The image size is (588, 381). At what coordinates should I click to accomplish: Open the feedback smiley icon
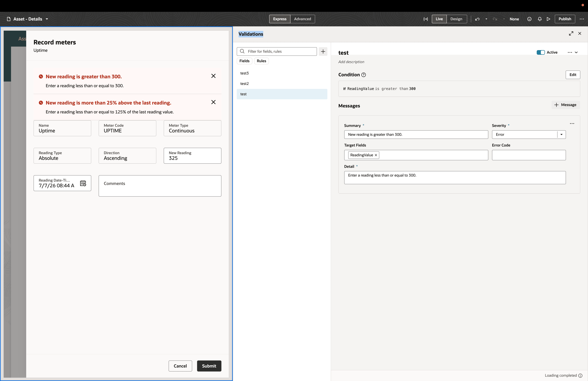tap(529, 19)
